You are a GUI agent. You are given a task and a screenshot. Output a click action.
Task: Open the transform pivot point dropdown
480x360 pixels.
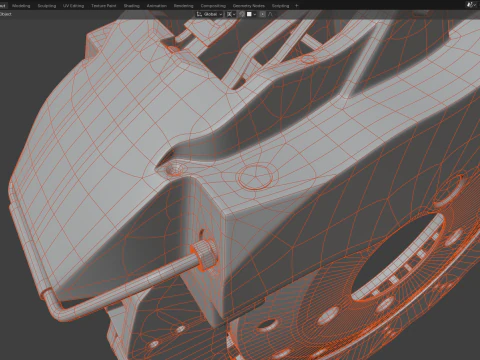[231, 14]
